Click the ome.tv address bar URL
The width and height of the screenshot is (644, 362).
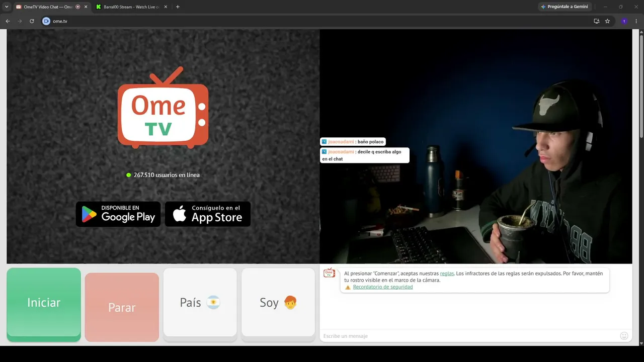[60, 21]
